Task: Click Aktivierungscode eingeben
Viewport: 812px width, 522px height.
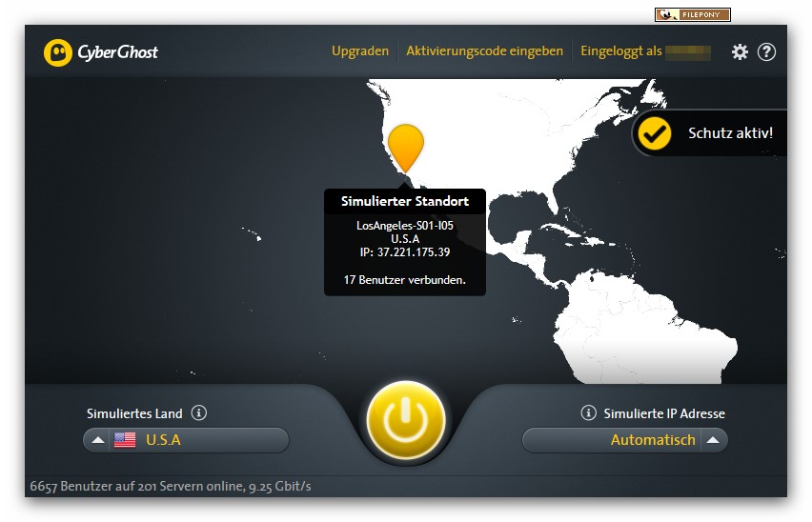Action: (x=484, y=51)
